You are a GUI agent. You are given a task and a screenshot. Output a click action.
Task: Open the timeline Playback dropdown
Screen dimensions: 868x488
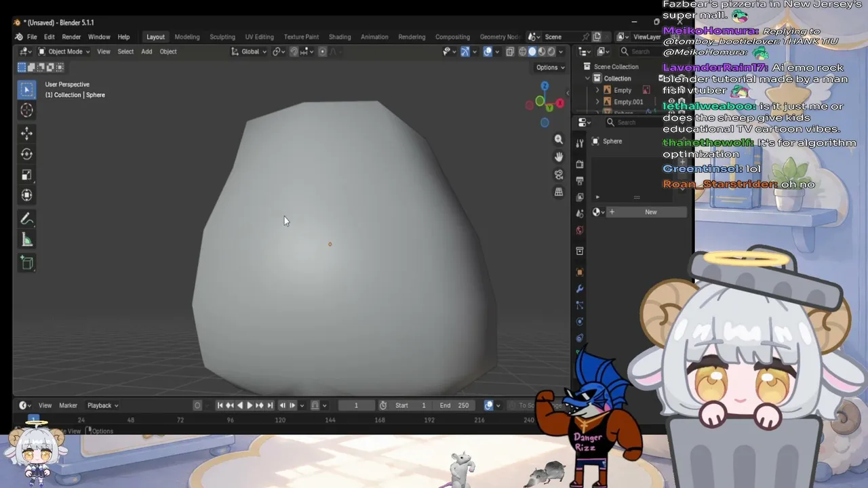tap(102, 405)
